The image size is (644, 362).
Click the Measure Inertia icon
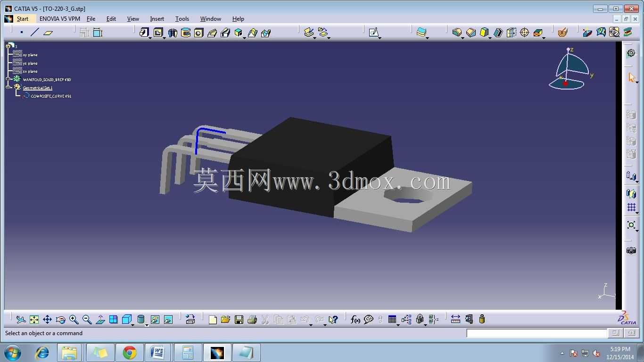point(482,320)
